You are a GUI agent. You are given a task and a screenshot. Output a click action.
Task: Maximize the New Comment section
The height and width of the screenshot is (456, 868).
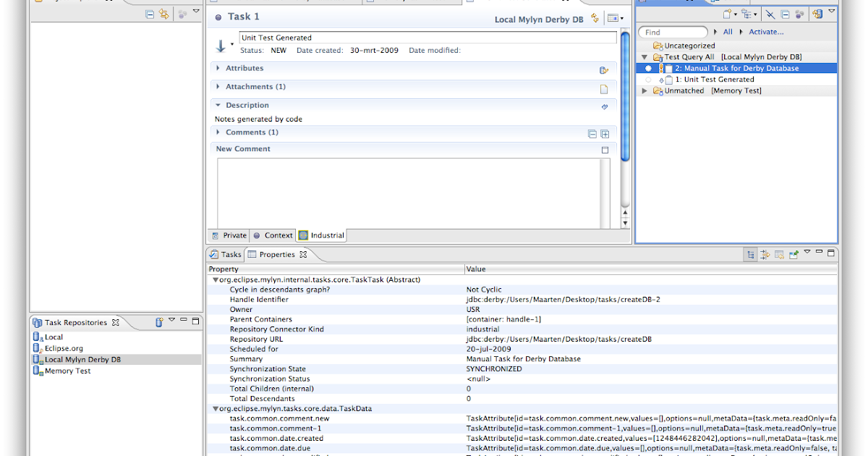(605, 150)
